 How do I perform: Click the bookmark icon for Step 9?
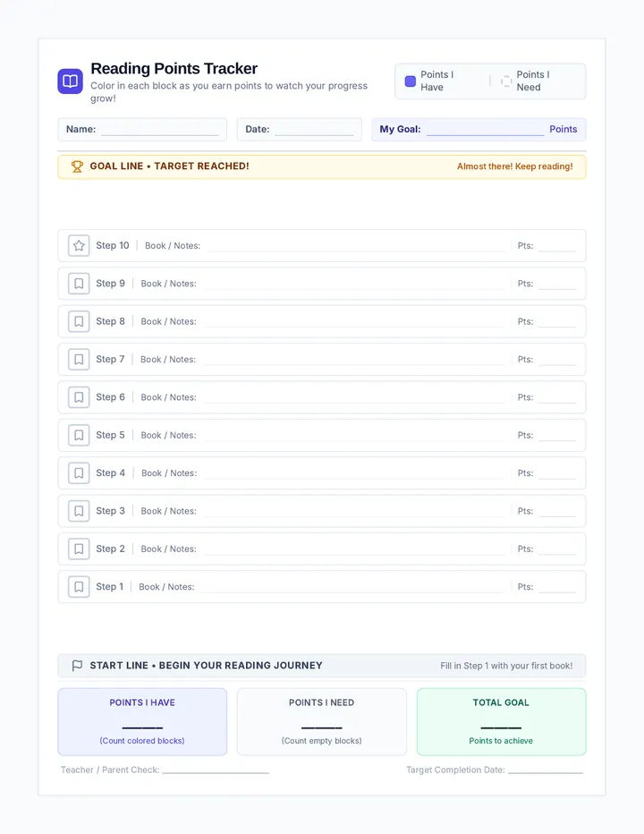pos(79,284)
